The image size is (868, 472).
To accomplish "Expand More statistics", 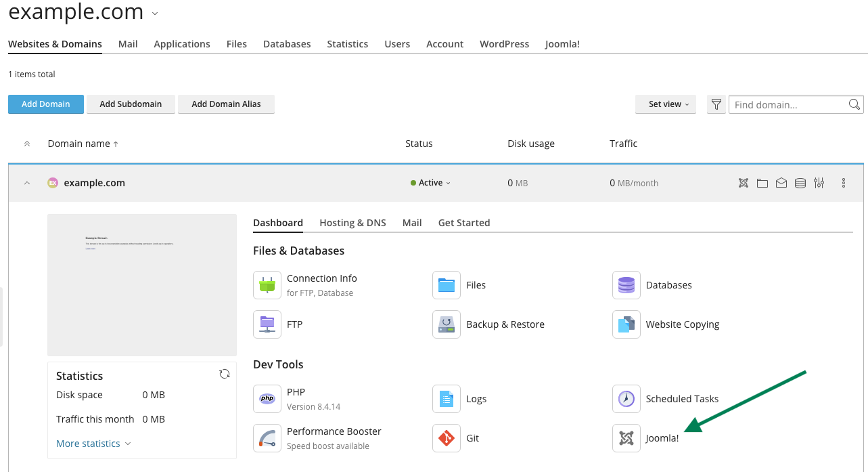I will 93,444.
